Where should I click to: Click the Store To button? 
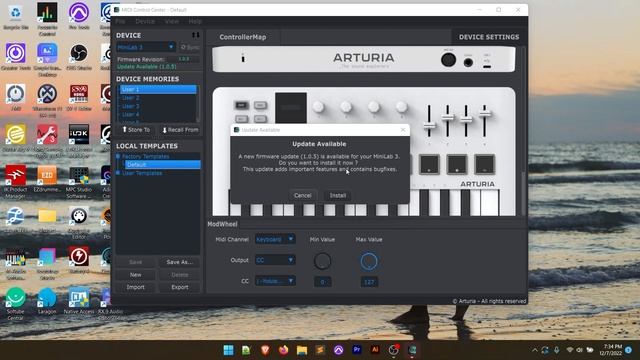point(136,130)
